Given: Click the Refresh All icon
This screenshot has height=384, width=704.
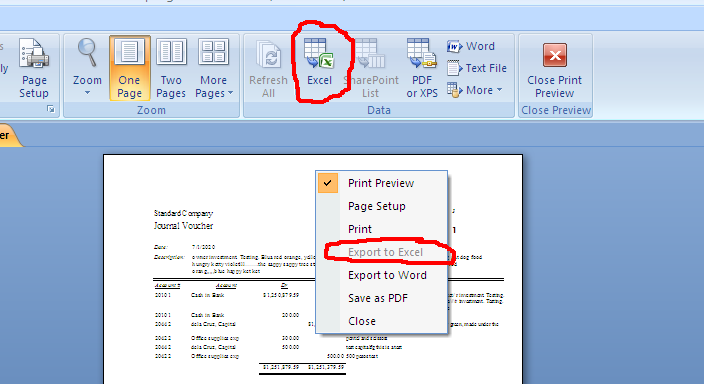Looking at the screenshot, I should 268,68.
